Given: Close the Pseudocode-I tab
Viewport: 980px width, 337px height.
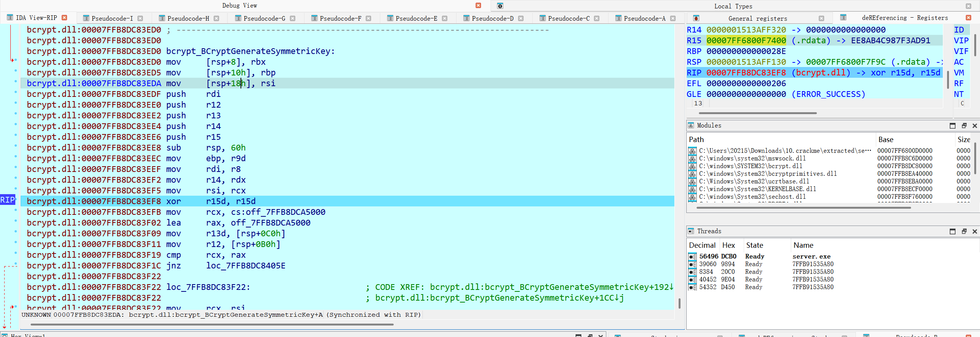Looking at the screenshot, I should [140, 18].
